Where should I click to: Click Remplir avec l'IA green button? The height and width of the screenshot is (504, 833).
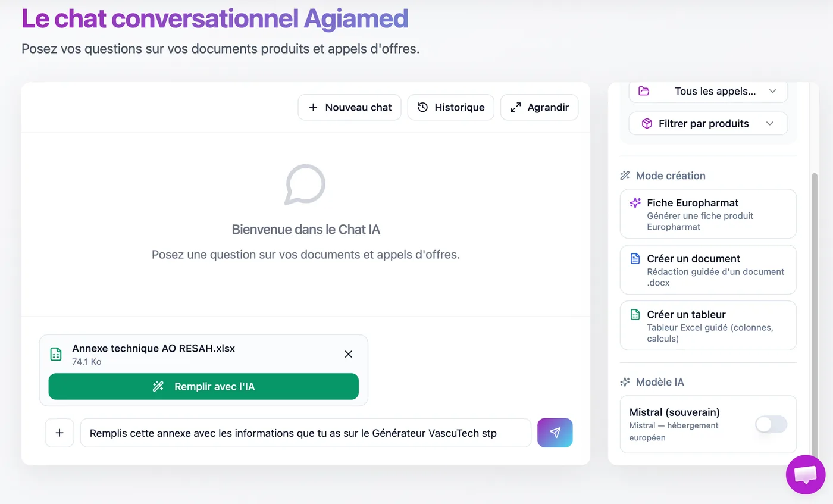(x=203, y=387)
